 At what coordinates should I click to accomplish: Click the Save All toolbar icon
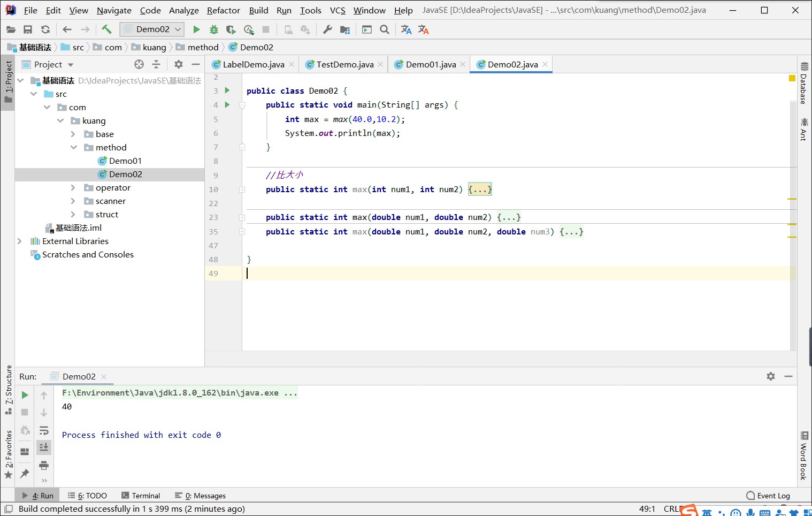(28, 29)
